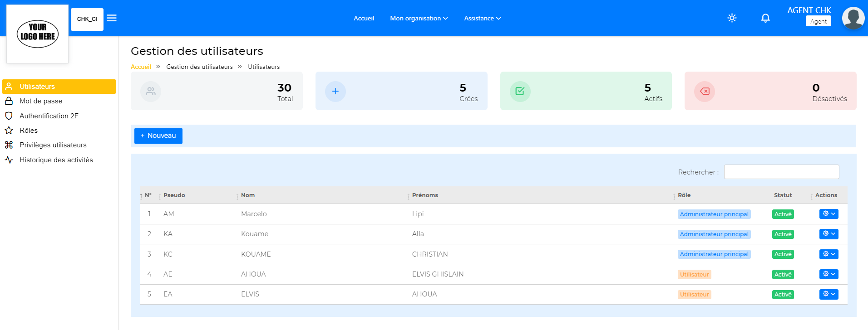
Task: Focus the Rechercher search field
Action: tap(781, 172)
